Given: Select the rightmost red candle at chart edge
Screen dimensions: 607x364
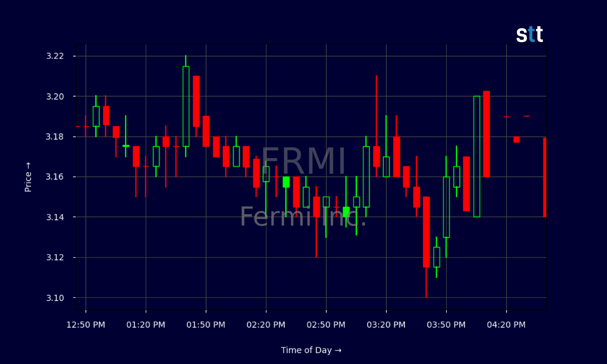Looking at the screenshot, I should click(545, 177).
